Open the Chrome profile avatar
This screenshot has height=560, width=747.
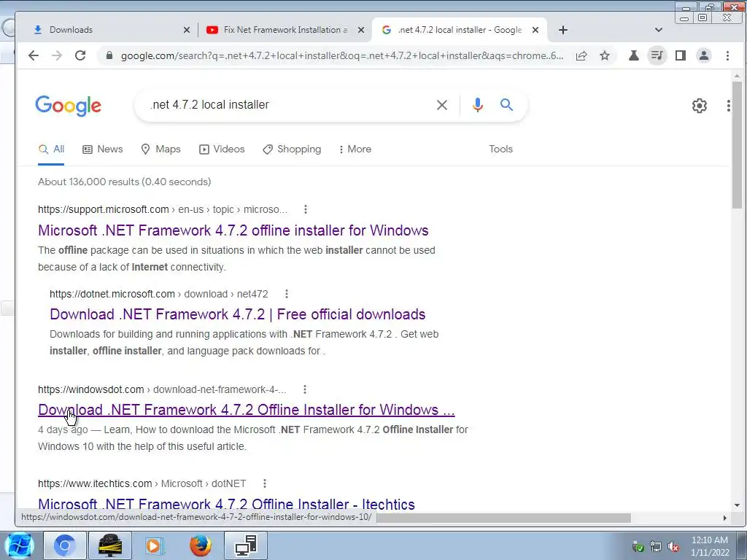704,55
